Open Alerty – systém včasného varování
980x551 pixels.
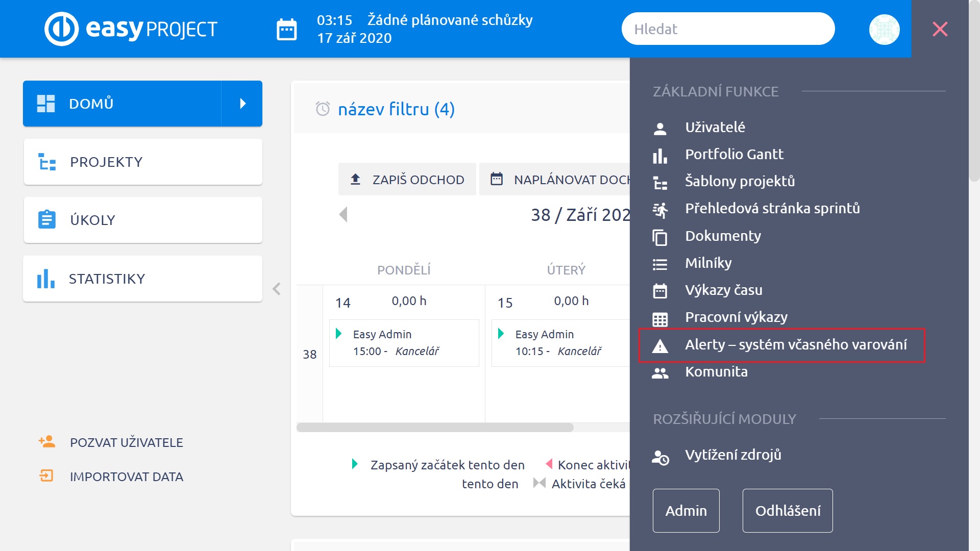click(x=796, y=344)
